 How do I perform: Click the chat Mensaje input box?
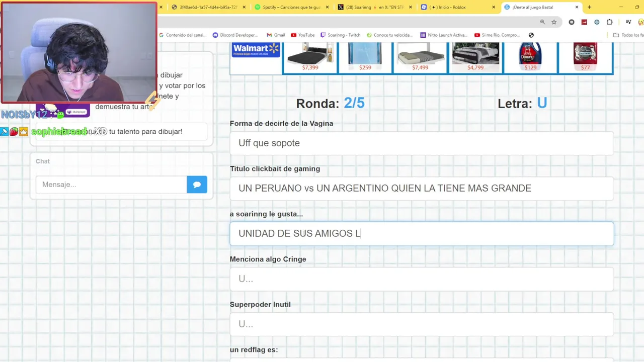coord(111,185)
